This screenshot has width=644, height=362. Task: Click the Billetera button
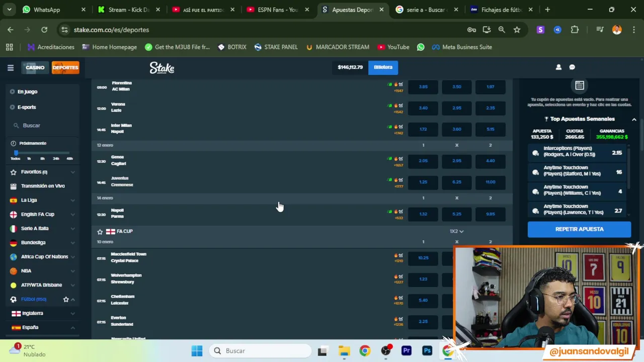point(383,67)
